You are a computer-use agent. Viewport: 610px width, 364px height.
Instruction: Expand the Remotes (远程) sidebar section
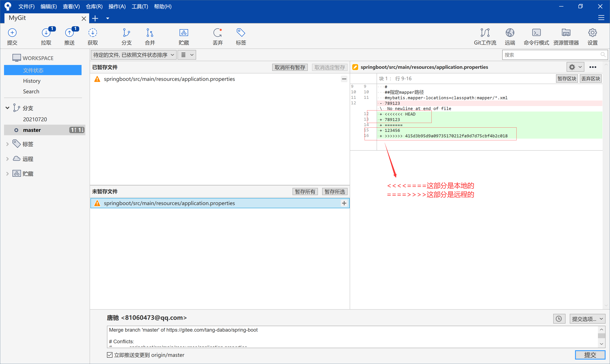click(x=7, y=159)
